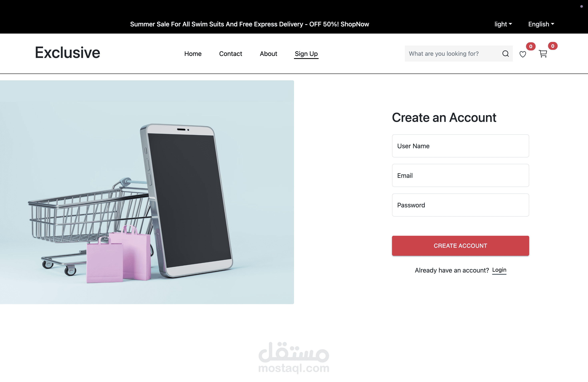Click the mostaql.com watermark logo
The image size is (588, 382).
click(294, 358)
